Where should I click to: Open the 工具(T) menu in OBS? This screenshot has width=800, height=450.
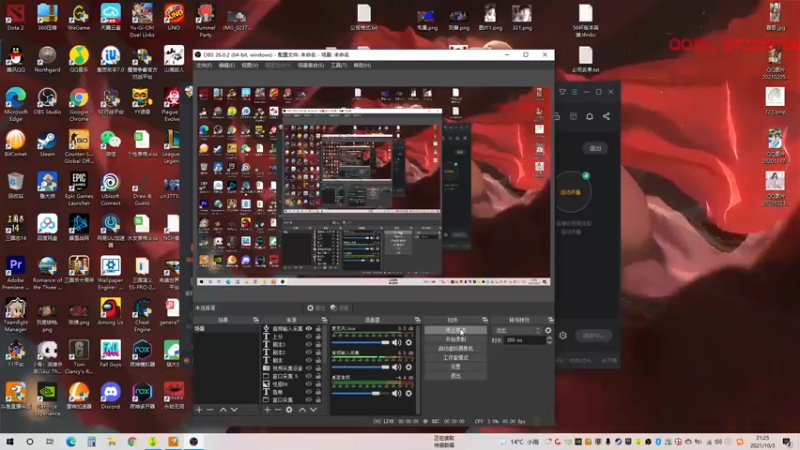pyautogui.click(x=339, y=65)
